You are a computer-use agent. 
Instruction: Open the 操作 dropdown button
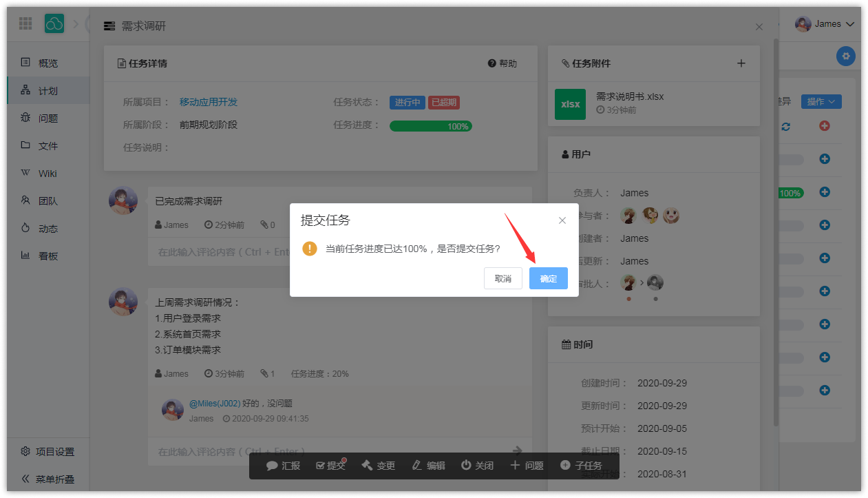pos(821,101)
